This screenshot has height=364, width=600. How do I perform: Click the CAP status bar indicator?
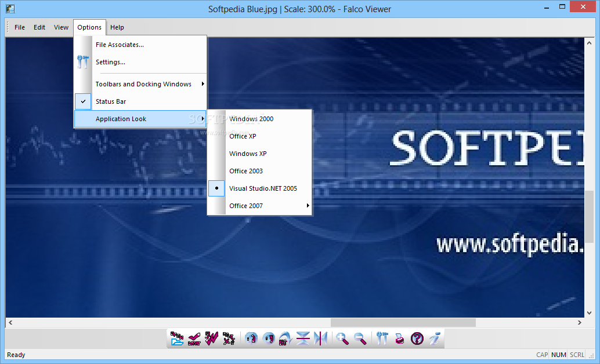(542, 355)
